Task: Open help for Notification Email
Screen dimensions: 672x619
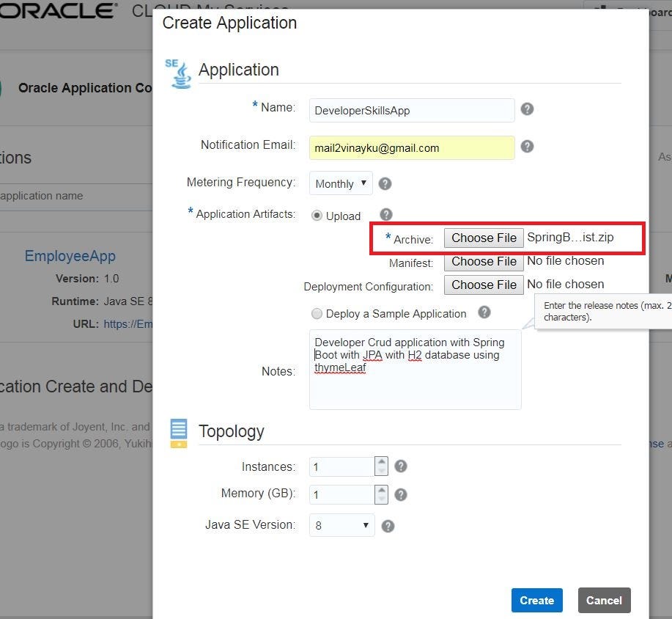Action: (527, 146)
